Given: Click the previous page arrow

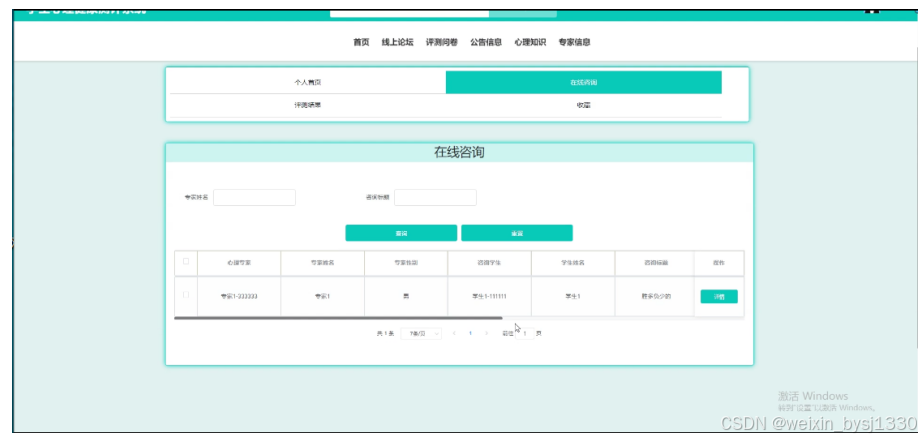Looking at the screenshot, I should coord(454,334).
